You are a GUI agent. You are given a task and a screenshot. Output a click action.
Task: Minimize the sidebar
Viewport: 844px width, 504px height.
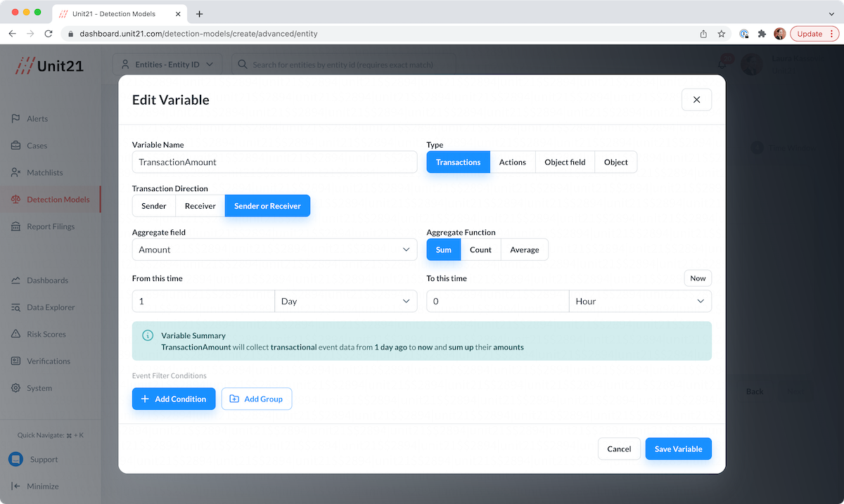(35, 486)
